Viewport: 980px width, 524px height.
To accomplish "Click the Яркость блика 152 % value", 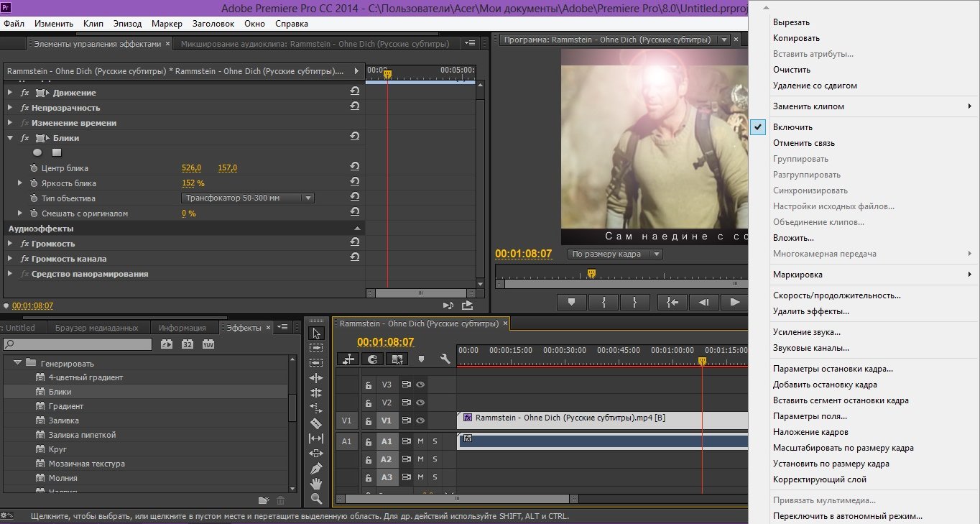I will click(x=193, y=183).
